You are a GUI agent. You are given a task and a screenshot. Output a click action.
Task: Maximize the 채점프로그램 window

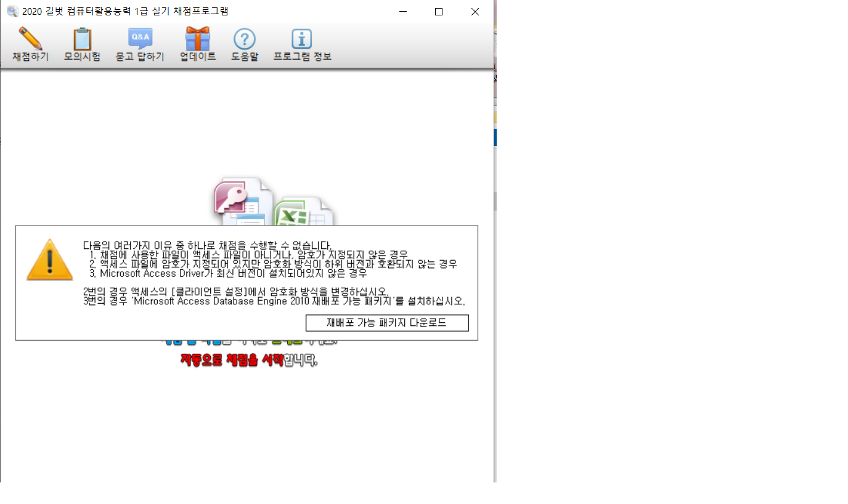pyautogui.click(x=439, y=12)
